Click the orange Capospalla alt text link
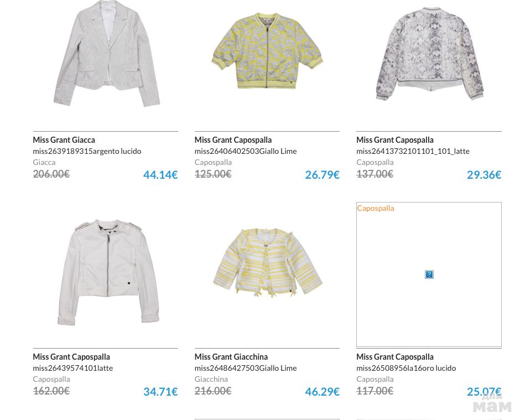 [x=375, y=208]
